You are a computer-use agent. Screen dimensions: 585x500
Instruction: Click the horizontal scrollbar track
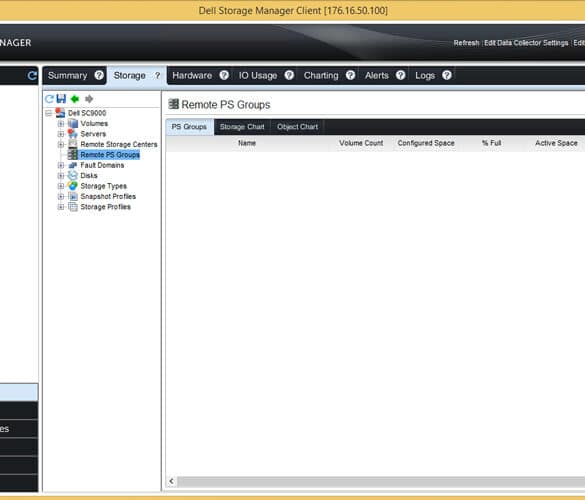pos(381,481)
